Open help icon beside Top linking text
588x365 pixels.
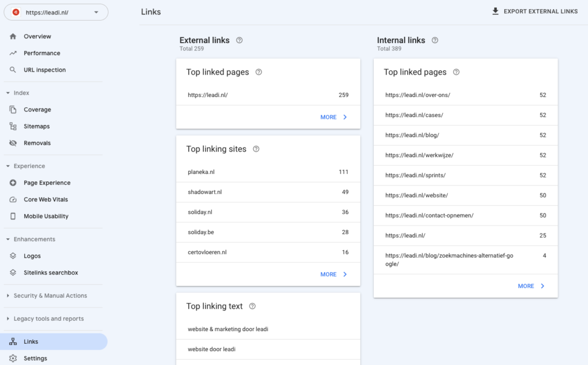[253, 306]
